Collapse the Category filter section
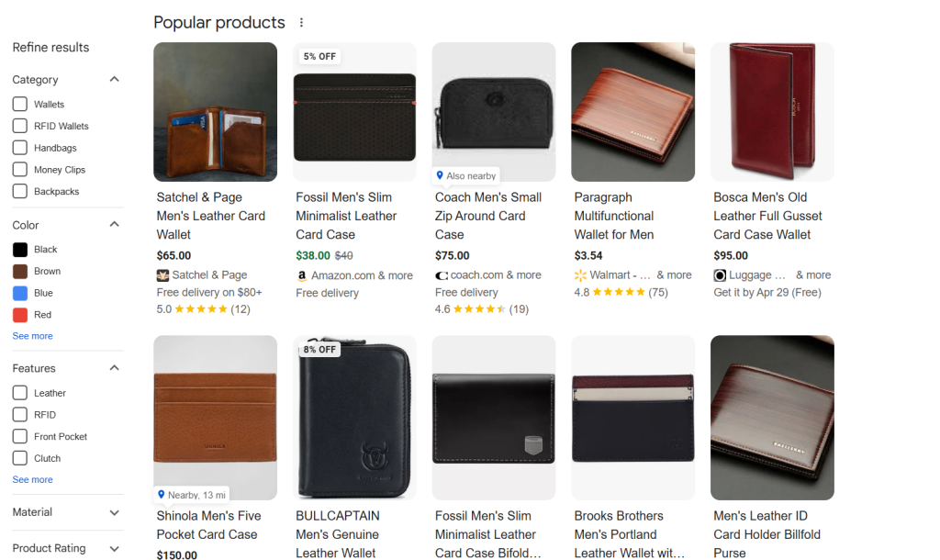The height and width of the screenshot is (560, 940). click(x=115, y=80)
